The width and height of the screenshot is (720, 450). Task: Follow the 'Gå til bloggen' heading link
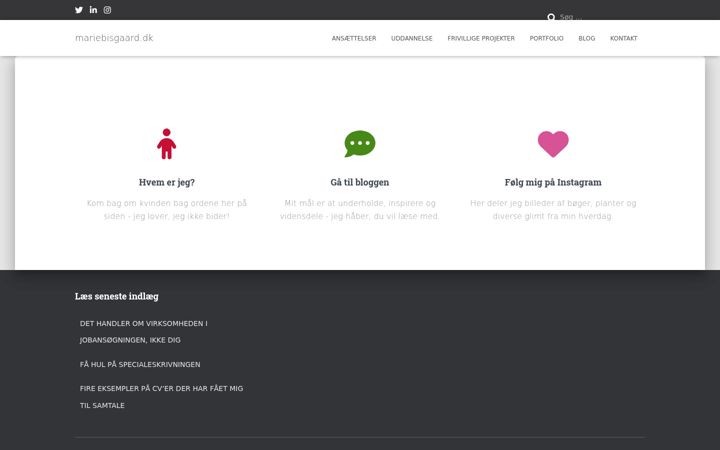pyautogui.click(x=360, y=182)
